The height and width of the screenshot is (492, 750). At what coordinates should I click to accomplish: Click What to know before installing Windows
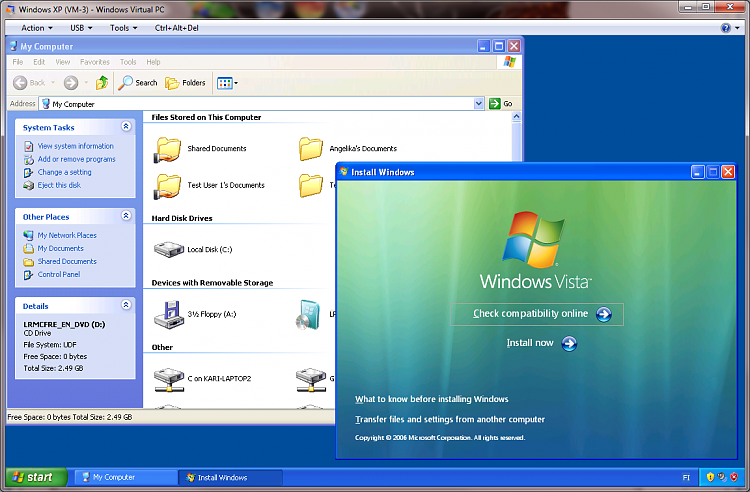[x=431, y=399]
